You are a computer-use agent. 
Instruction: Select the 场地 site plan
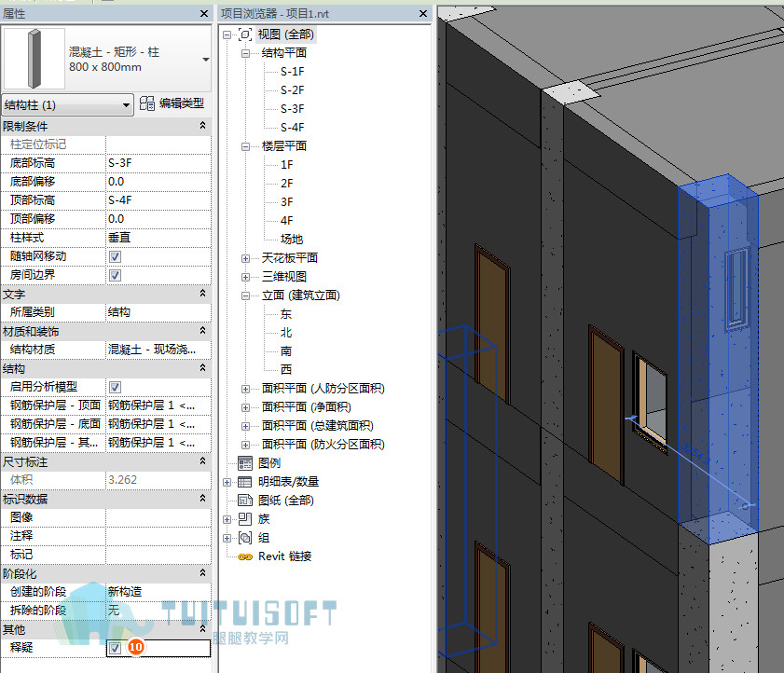tap(292, 239)
